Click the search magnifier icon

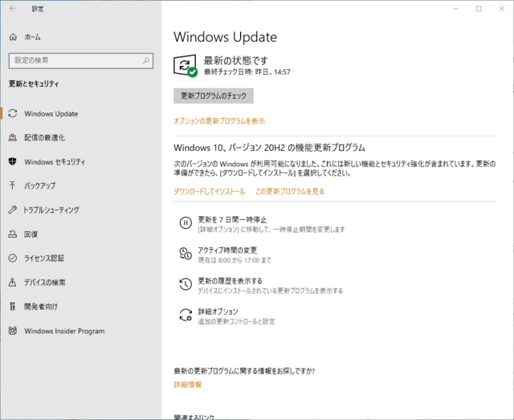[x=146, y=61]
